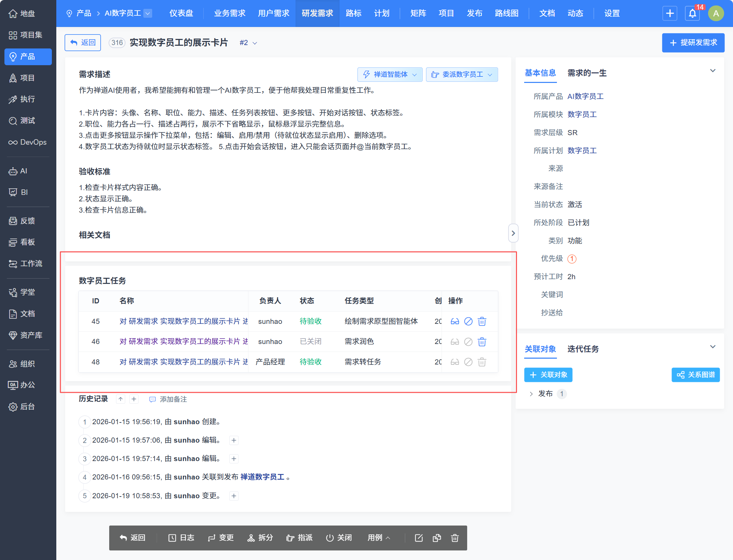Click trash icon in bottom toolbar
733x560 pixels.
[x=455, y=538]
